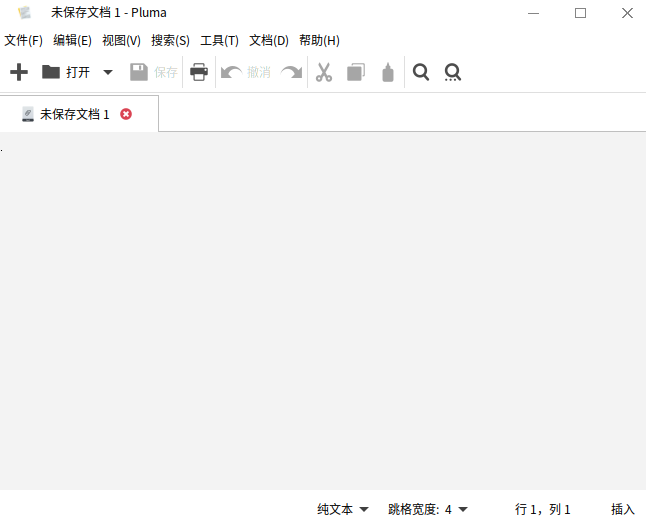Click the print icon in toolbar
Viewport: 646px width, 525px height.
[199, 72]
